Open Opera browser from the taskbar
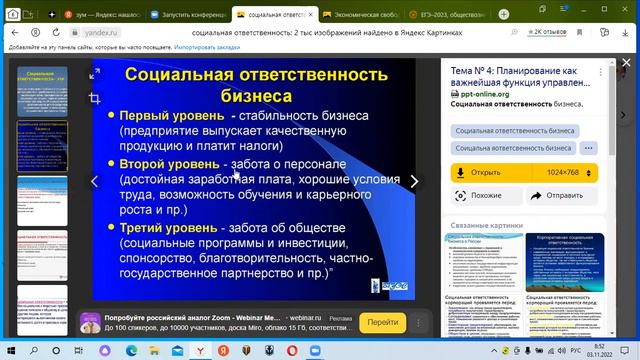Image resolution: width=640 pixels, height=360 pixels. click(x=292, y=351)
